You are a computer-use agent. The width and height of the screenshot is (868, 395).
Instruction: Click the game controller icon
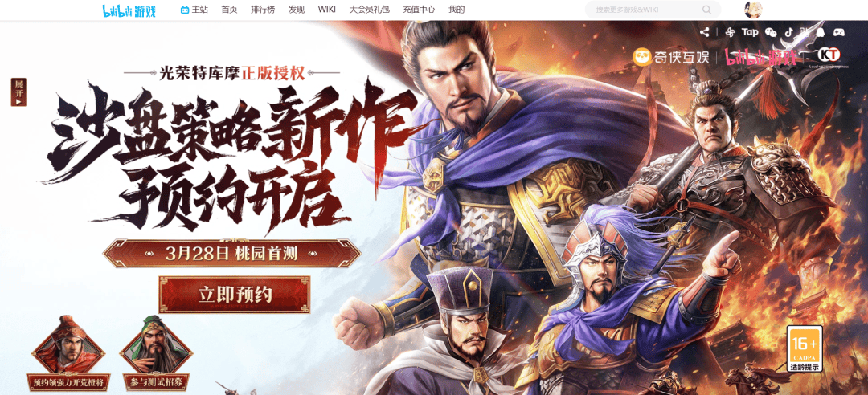click(x=839, y=32)
